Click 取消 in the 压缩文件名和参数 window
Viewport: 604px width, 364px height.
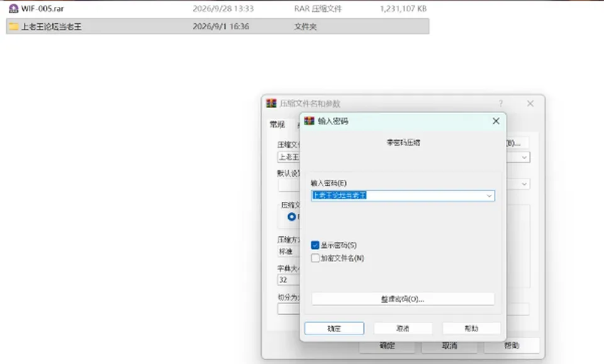449,346
